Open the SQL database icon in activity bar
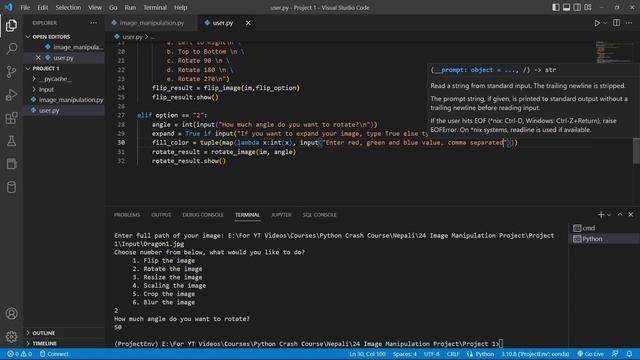The height and width of the screenshot is (360, 640). click(11, 187)
